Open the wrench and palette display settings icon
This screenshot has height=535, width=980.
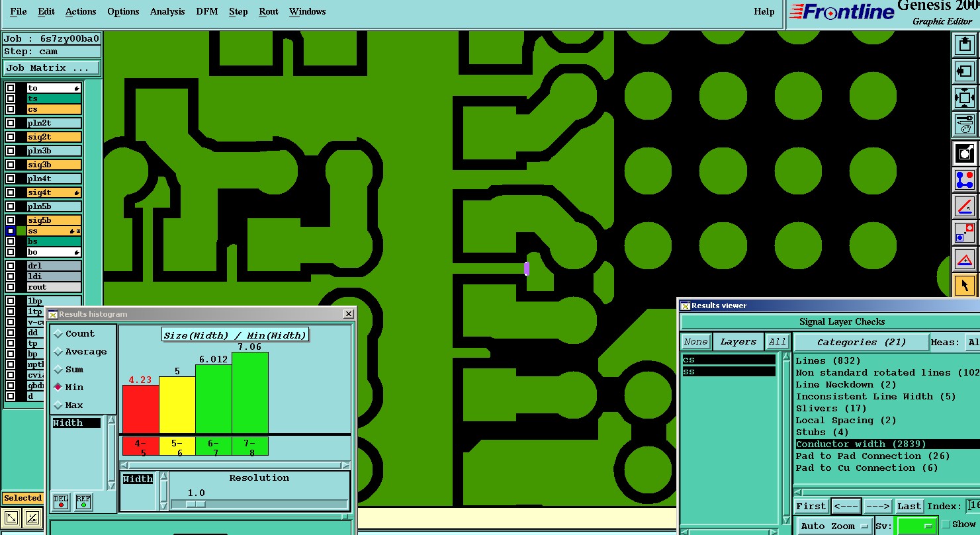click(965, 124)
